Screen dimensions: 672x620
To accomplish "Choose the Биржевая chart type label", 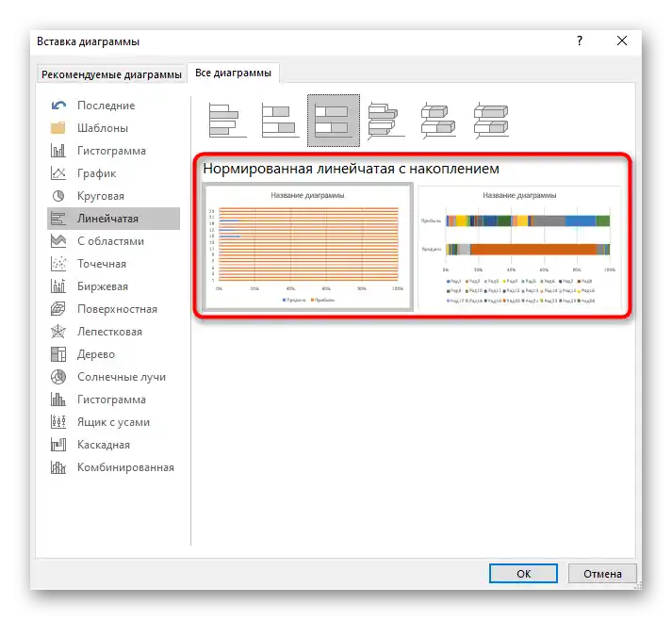I will [103, 286].
